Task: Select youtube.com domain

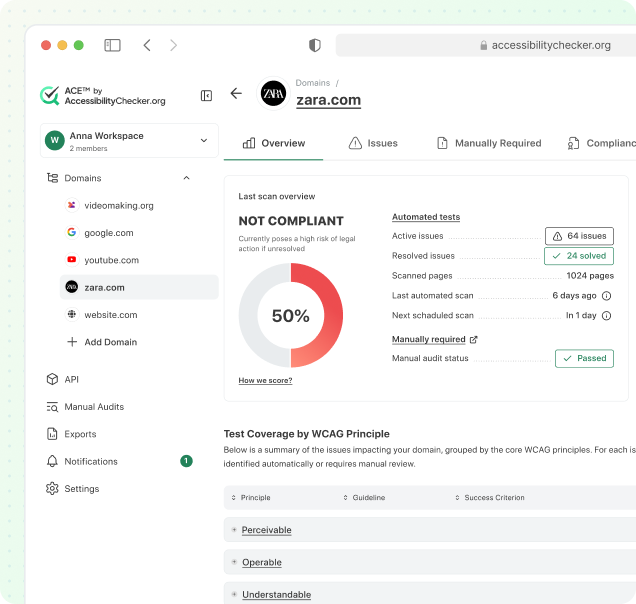Action: (x=112, y=260)
